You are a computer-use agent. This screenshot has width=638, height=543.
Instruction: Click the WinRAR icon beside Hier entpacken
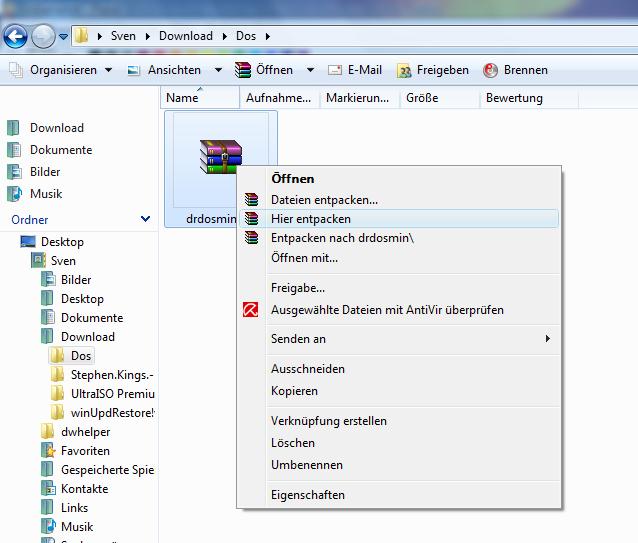tap(252, 219)
